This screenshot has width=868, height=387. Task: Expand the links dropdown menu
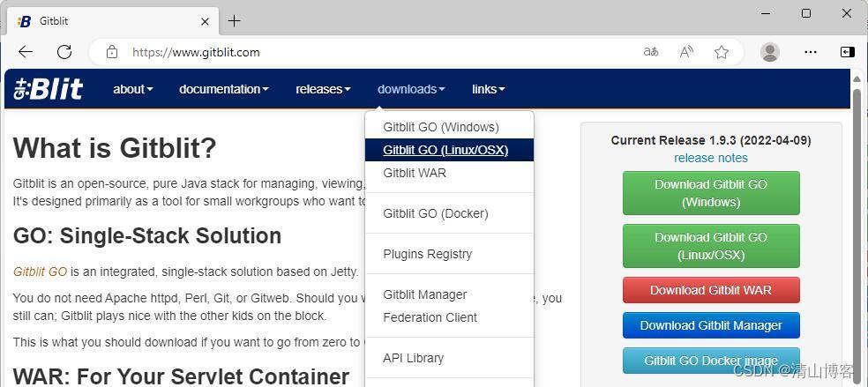pos(488,89)
